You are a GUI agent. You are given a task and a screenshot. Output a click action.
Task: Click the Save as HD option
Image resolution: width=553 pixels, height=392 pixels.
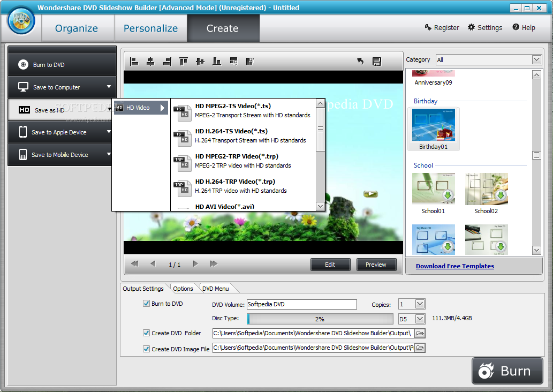point(60,110)
